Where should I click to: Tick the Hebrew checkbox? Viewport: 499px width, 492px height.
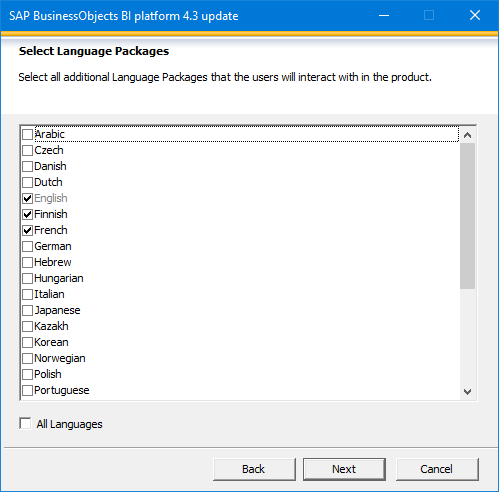(27, 262)
